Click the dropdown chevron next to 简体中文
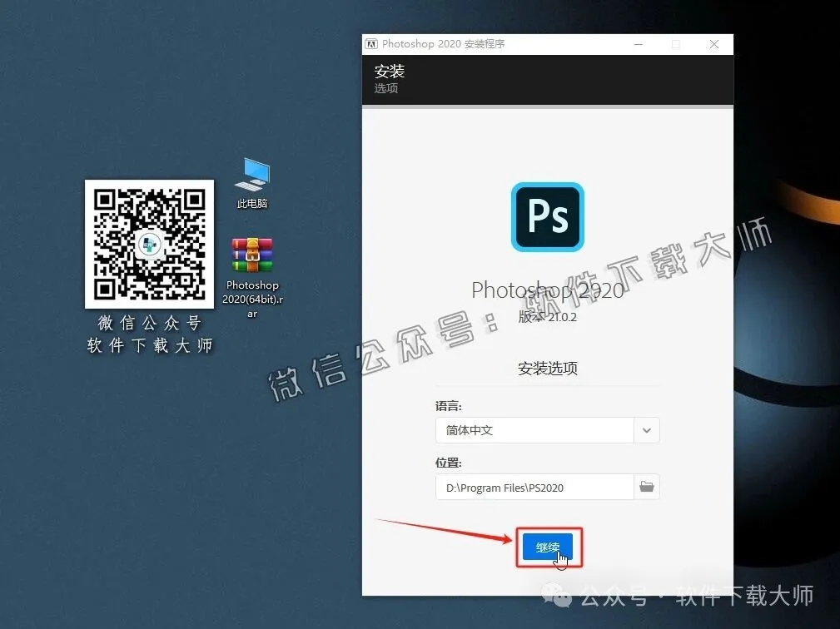840x629 pixels. click(647, 430)
